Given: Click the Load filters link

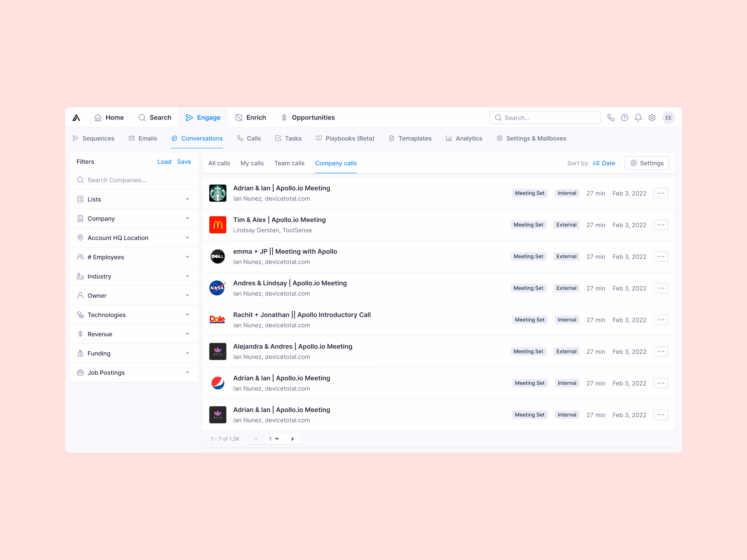Looking at the screenshot, I should [x=165, y=162].
